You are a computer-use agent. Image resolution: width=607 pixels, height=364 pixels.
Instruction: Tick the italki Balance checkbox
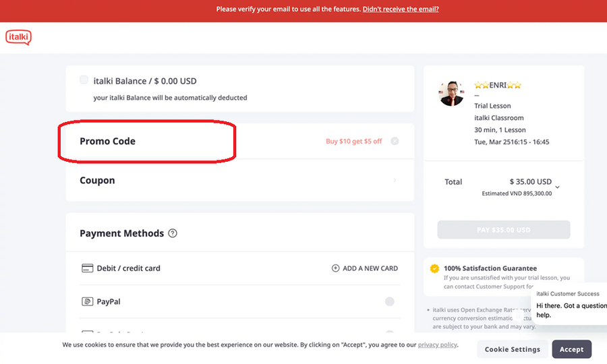[x=84, y=80]
